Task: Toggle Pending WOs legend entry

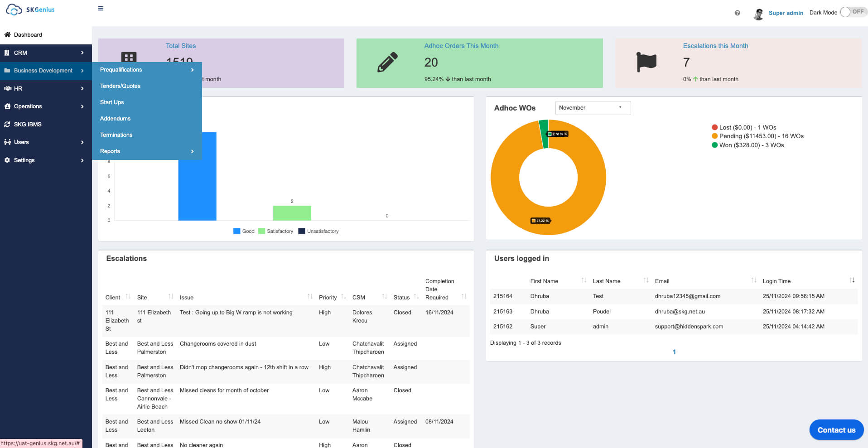Action: (757, 136)
